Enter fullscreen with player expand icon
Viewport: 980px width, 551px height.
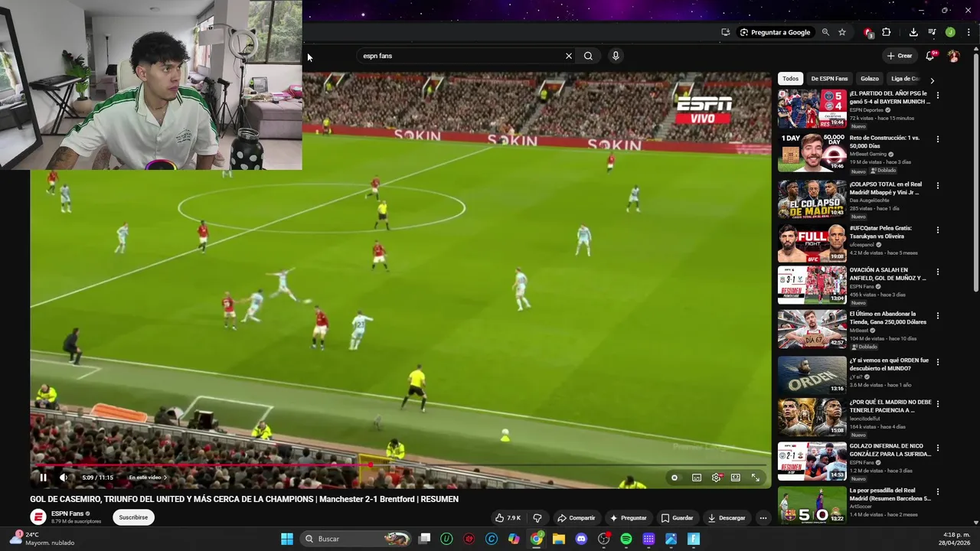click(x=756, y=478)
